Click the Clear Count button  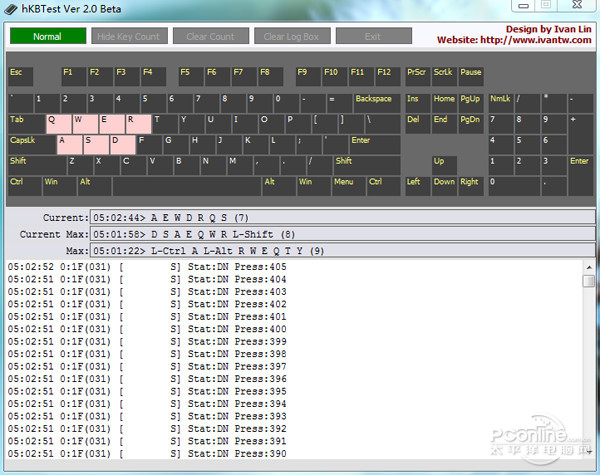210,37
